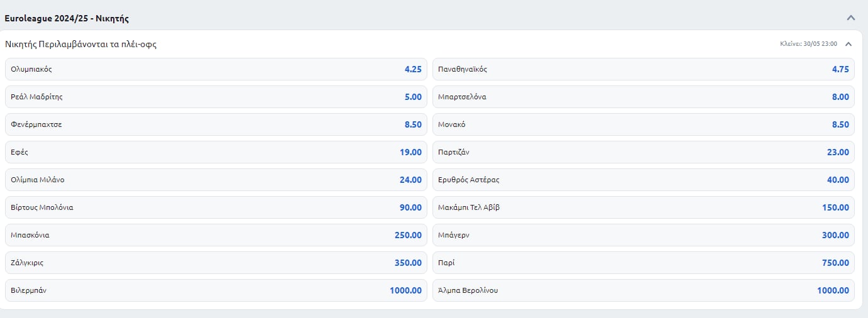
Task: Add Εφές 19.00 to betslip
Action: pyautogui.click(x=216, y=152)
